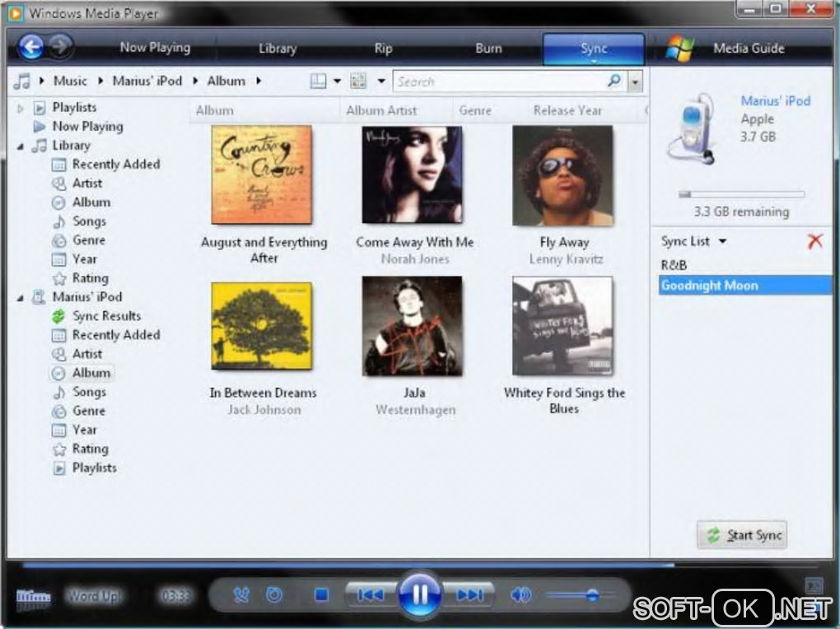Open Recently Added under Library
Image resolution: width=840 pixels, height=629 pixels.
pos(116,165)
